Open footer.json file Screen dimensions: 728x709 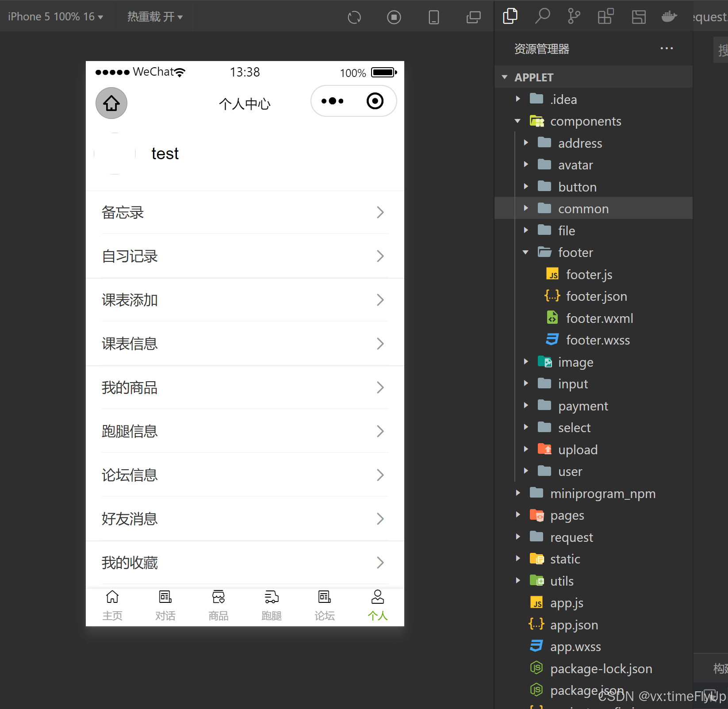594,296
